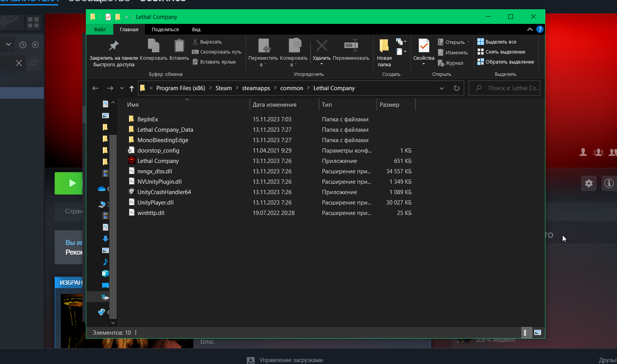Screen dimensions: 617x364
Task: Create a folder with Новая папка
Action: coord(384,53)
